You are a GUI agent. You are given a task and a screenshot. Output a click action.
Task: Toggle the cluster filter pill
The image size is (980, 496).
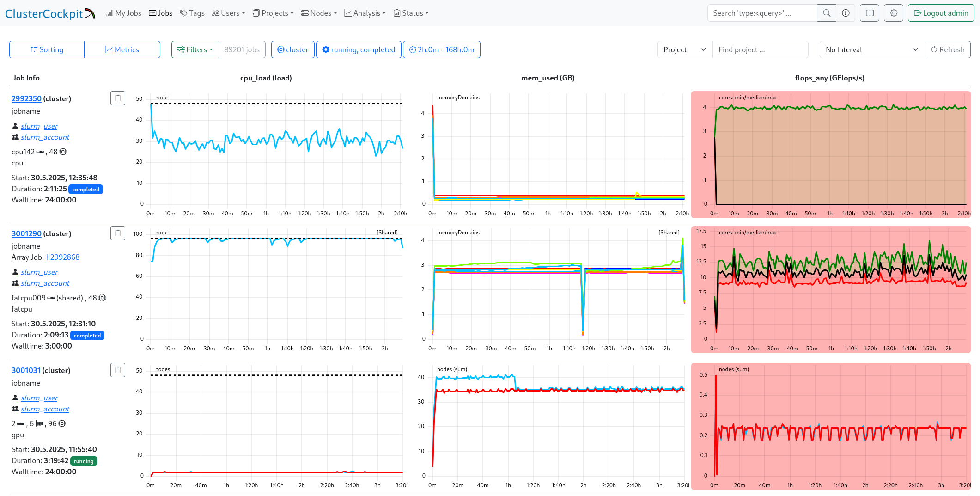[293, 49]
